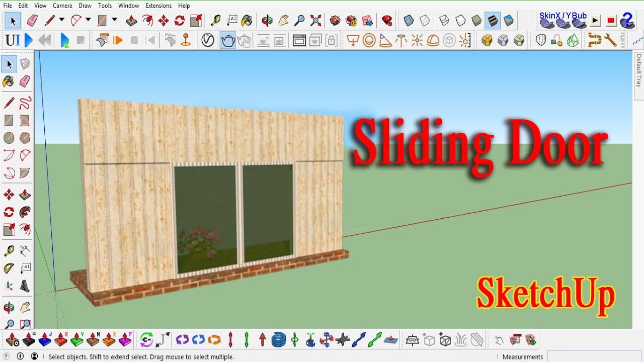644x362 pixels.
Task: Add a V-Ray dome light
Action: 433,40
